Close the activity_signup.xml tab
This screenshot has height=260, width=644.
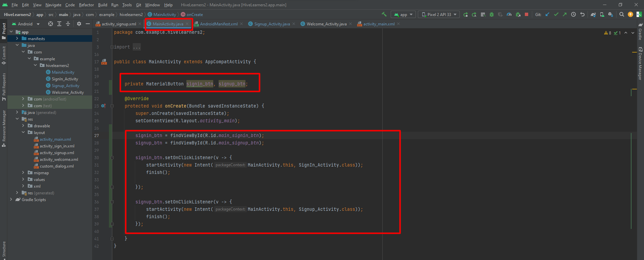pyautogui.click(x=141, y=24)
